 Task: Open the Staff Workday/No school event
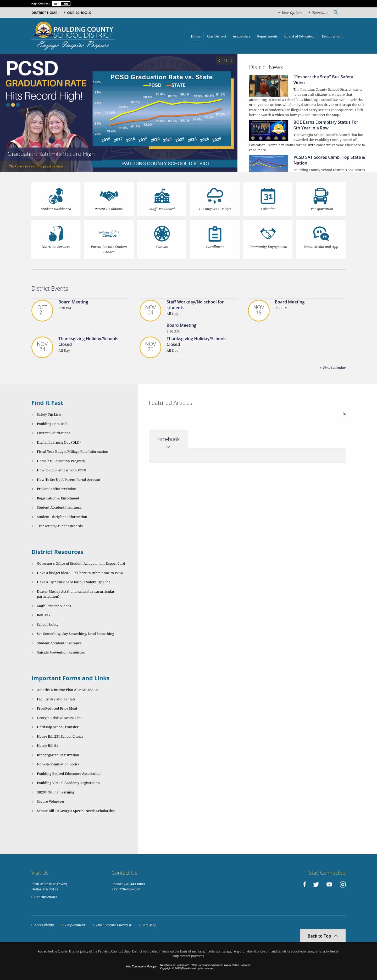(x=195, y=305)
